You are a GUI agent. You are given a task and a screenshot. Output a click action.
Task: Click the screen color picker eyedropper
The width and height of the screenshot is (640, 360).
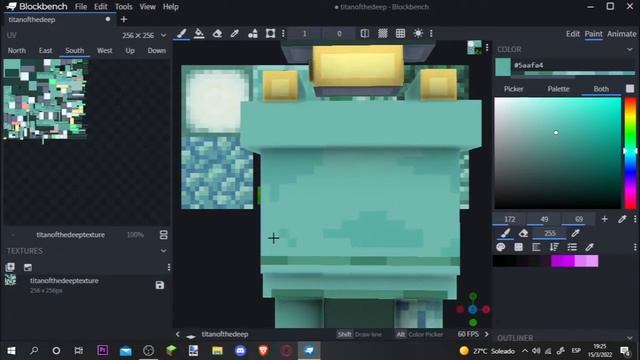click(622, 219)
